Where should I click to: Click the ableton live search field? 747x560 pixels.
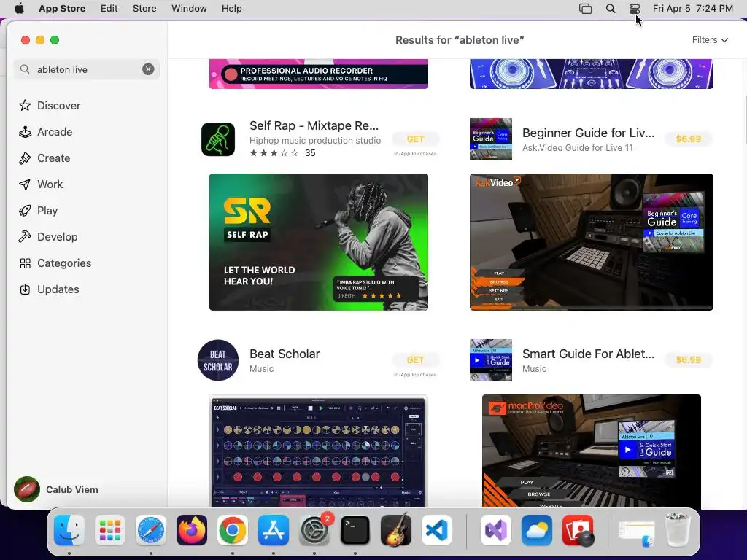[x=87, y=69]
